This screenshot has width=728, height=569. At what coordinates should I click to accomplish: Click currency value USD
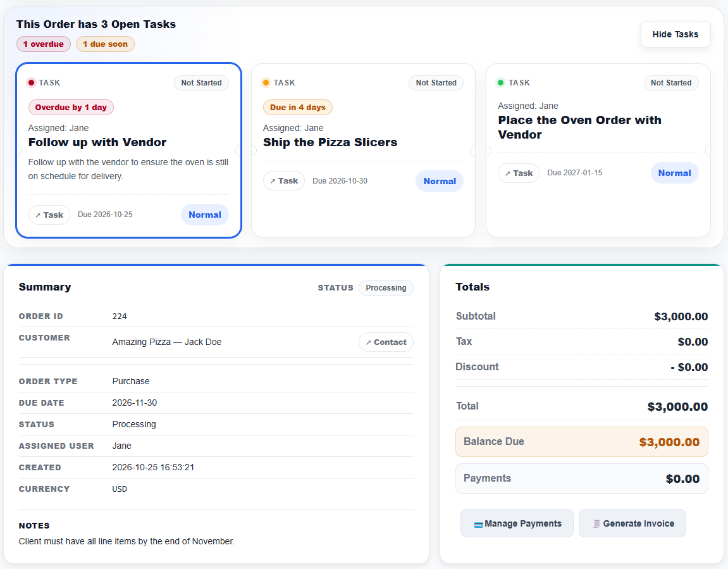(x=120, y=489)
